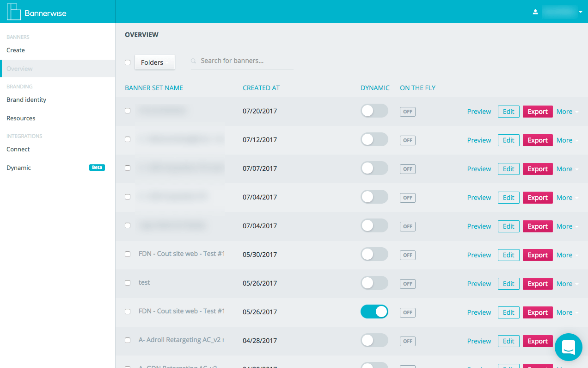Click OFF badge for the test banner
The image size is (588, 368).
[x=407, y=284]
